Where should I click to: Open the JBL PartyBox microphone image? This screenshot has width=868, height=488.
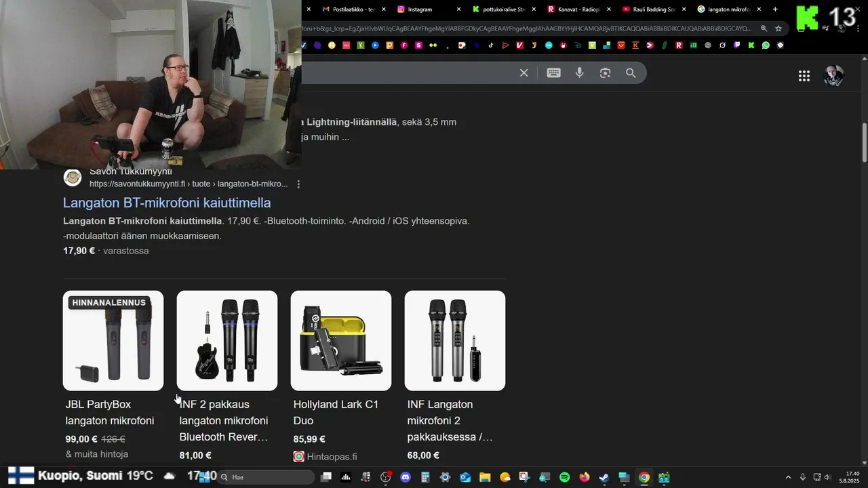(x=113, y=341)
